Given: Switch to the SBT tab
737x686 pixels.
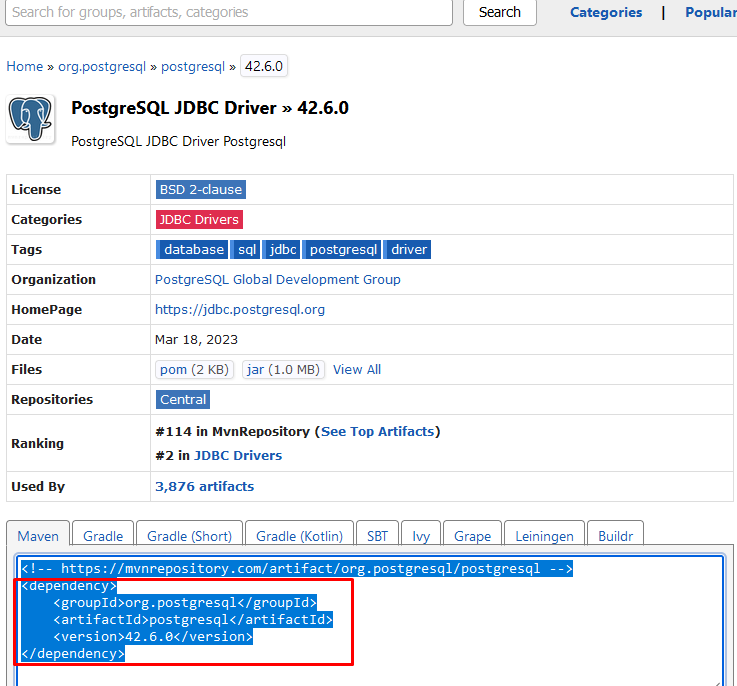Looking at the screenshot, I should pos(377,536).
